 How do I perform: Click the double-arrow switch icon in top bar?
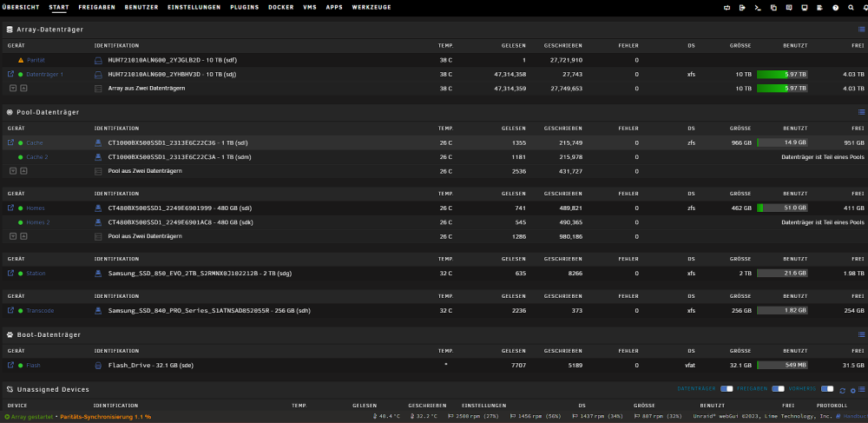[x=727, y=8]
